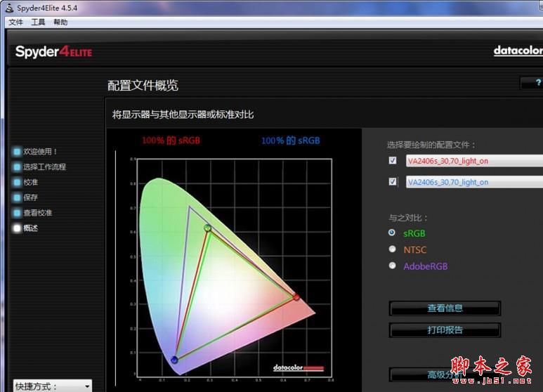Image resolution: width=543 pixels, height=392 pixels.
Task: Click the 高级分析 button
Action: click(x=445, y=374)
